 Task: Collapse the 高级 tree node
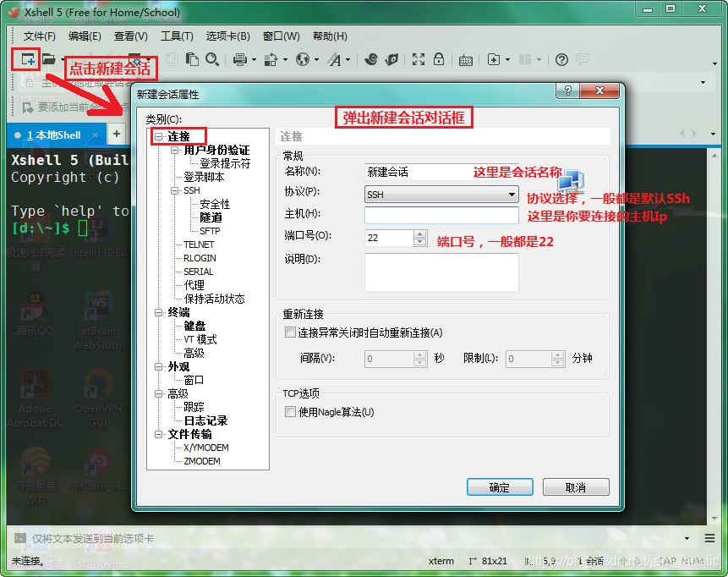click(x=159, y=393)
